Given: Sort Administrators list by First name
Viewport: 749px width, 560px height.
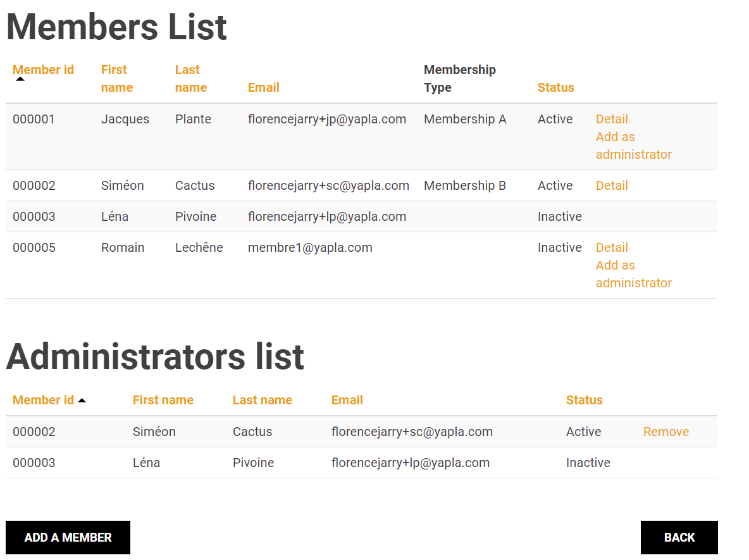Looking at the screenshot, I should pyautogui.click(x=163, y=400).
